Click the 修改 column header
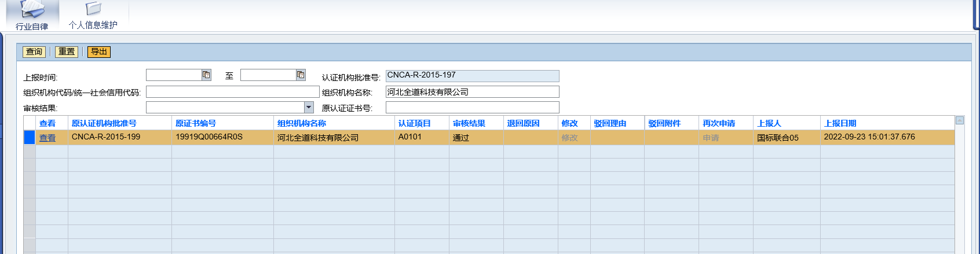Image resolution: width=980 pixels, height=254 pixels. point(569,123)
